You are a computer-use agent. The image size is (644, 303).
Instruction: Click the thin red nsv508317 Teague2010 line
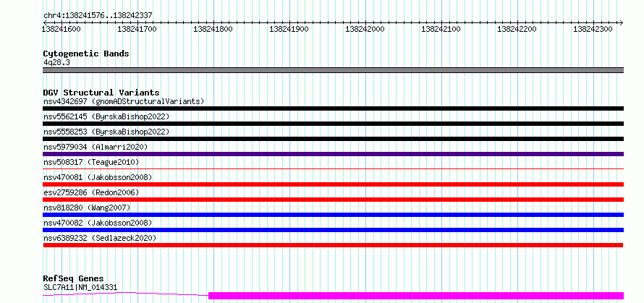point(333,168)
